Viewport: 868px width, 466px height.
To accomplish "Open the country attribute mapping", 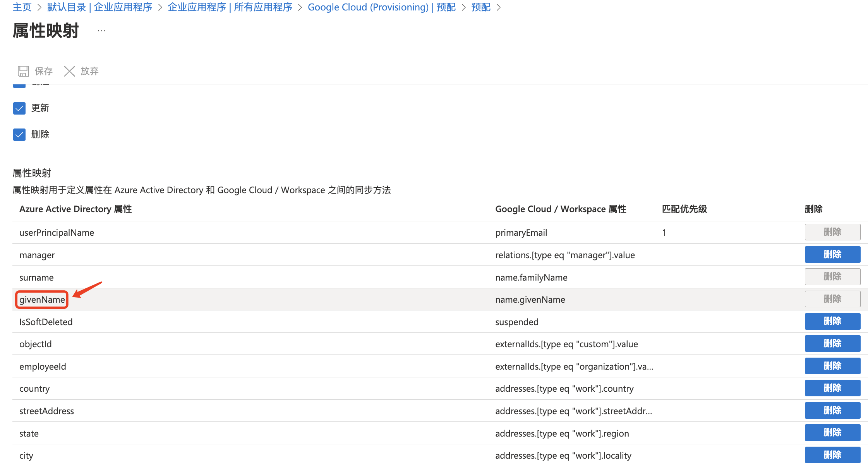I will 34,389.
